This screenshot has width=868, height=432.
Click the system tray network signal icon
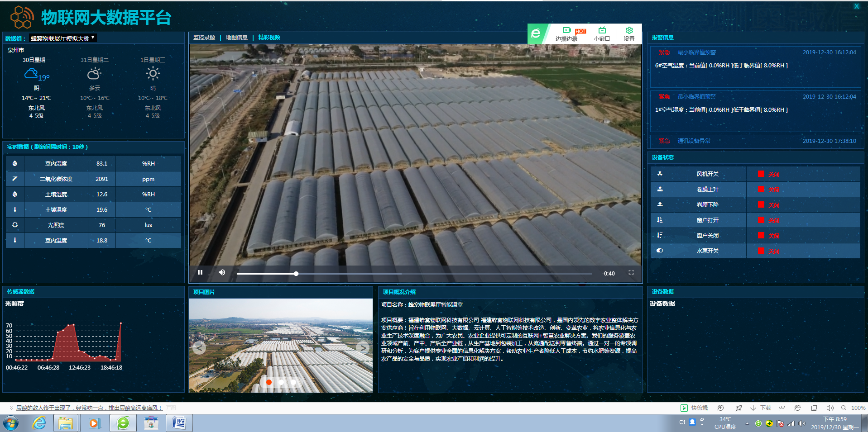click(791, 423)
